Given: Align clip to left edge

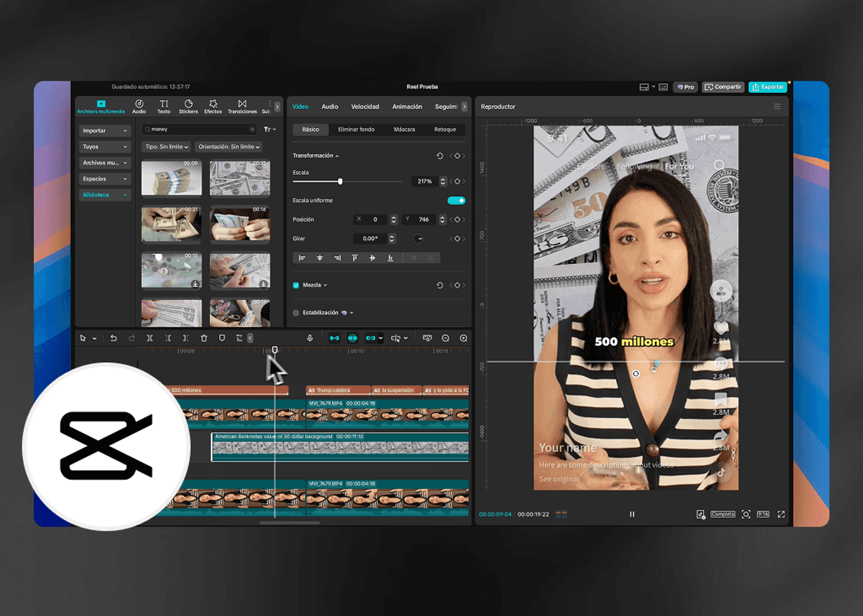Looking at the screenshot, I should (302, 258).
